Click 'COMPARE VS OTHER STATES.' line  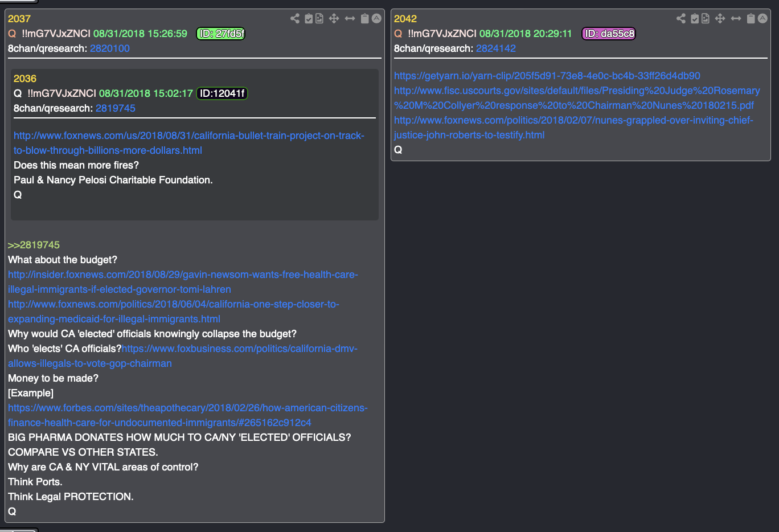pyautogui.click(x=83, y=452)
